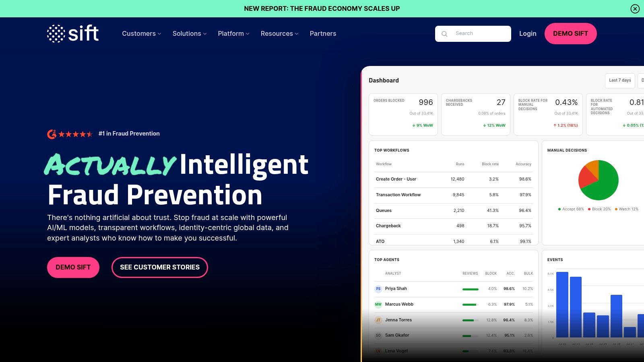Click the Marcus Webb analyst name

coord(399,304)
